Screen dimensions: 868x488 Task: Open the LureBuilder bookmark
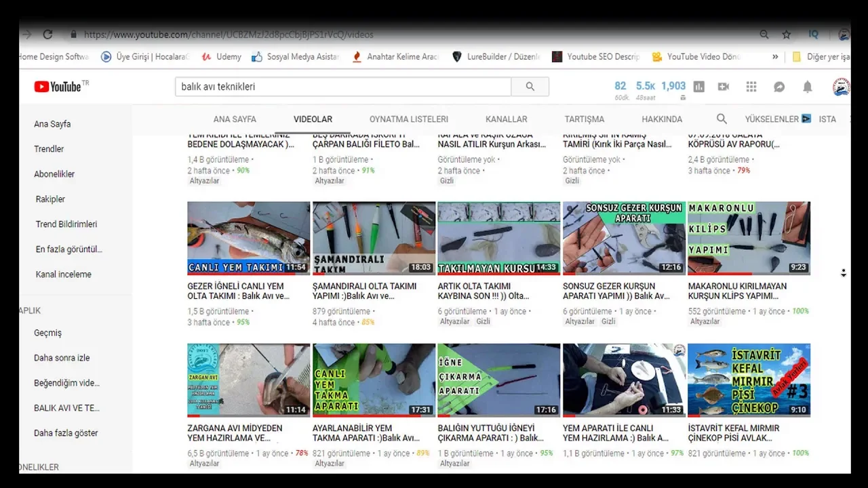pos(496,57)
